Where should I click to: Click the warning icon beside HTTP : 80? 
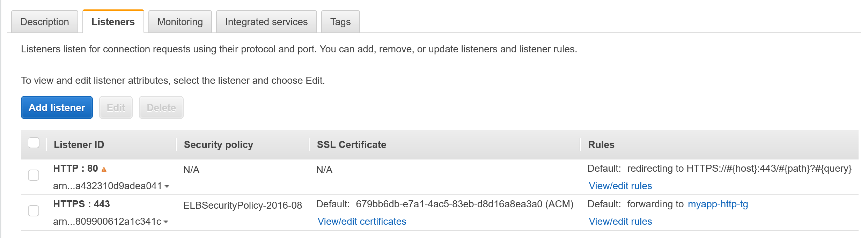coord(103,169)
